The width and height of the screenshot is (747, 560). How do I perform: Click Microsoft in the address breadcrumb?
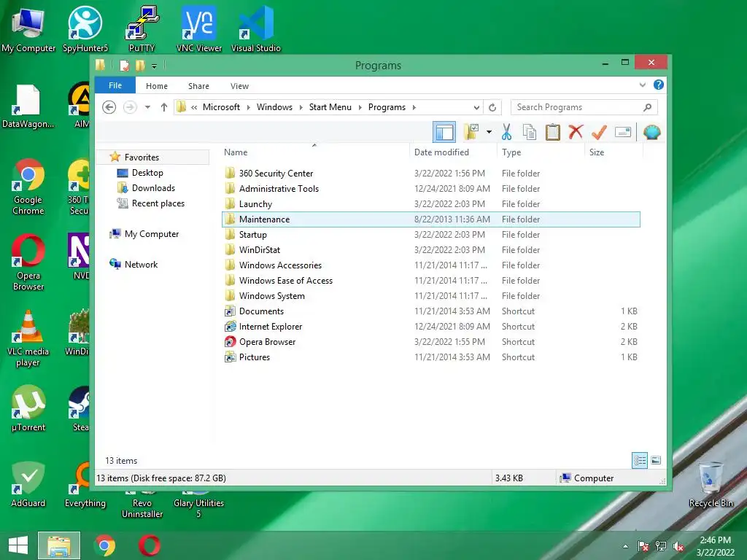pyautogui.click(x=221, y=107)
